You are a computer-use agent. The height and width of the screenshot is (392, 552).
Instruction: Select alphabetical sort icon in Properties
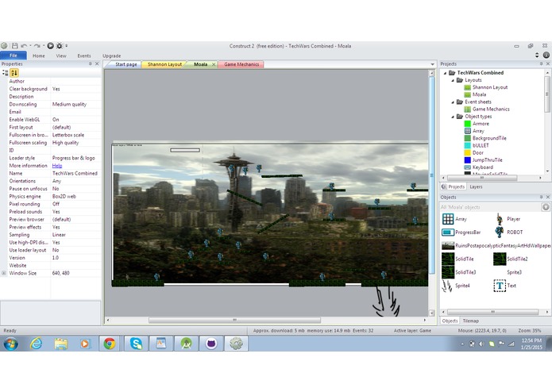[14, 73]
